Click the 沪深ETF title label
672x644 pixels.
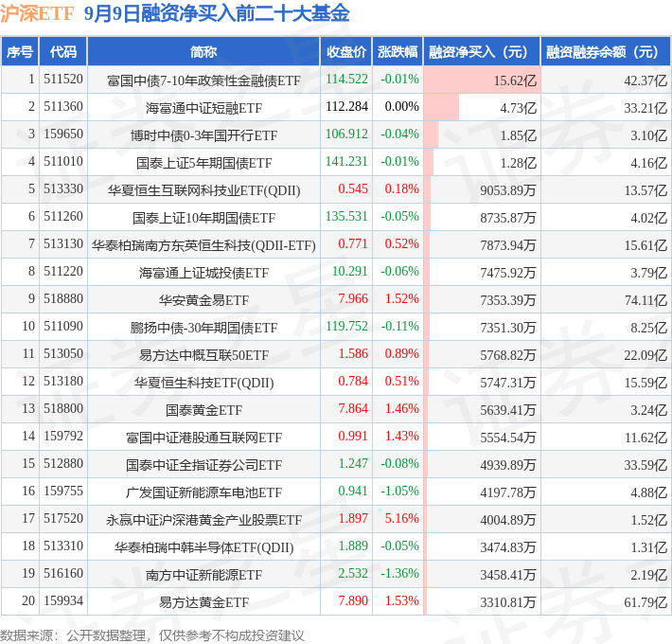click(x=37, y=13)
